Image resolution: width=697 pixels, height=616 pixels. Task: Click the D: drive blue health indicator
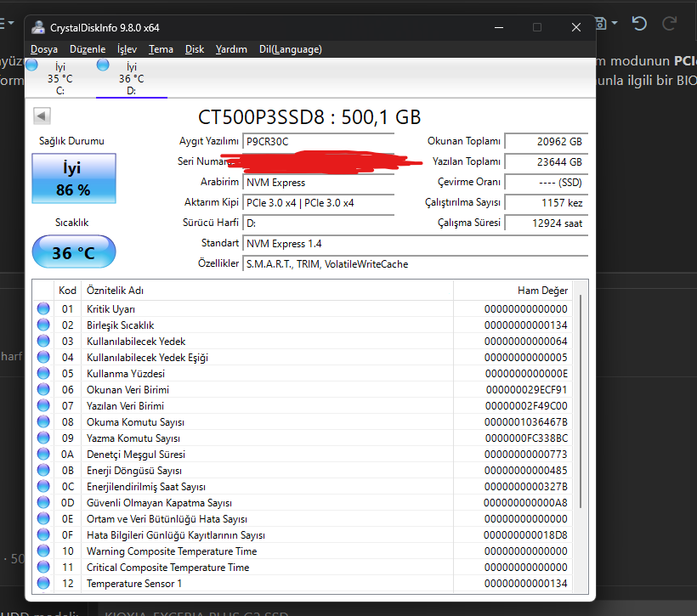click(x=103, y=65)
